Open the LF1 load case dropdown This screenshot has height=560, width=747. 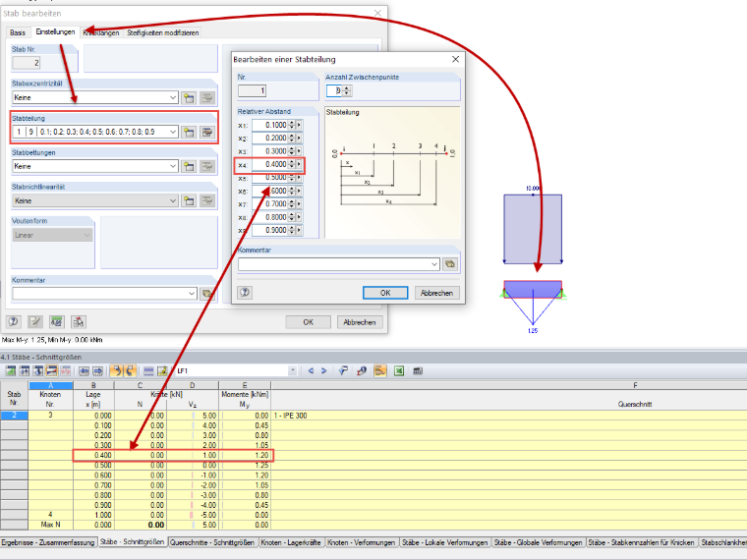click(x=293, y=371)
